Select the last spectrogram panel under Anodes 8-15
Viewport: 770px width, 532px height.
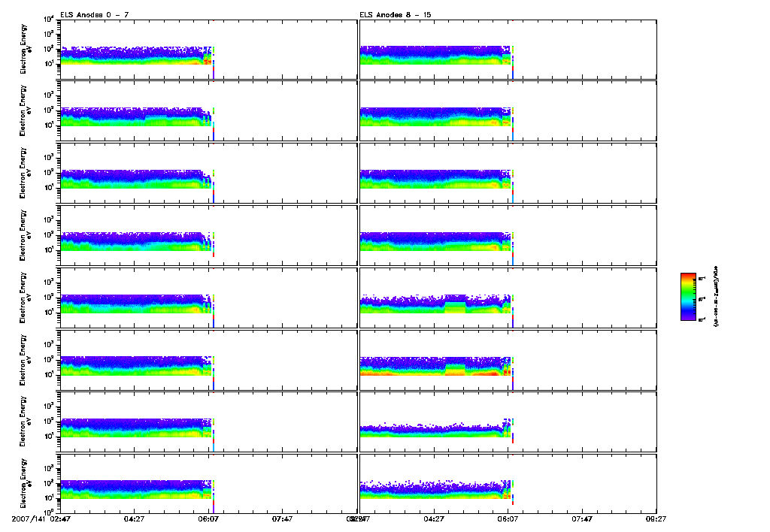point(508,484)
